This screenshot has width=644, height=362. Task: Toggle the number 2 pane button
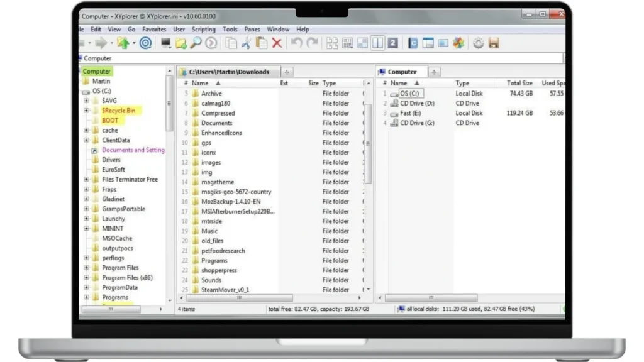pyautogui.click(x=393, y=43)
